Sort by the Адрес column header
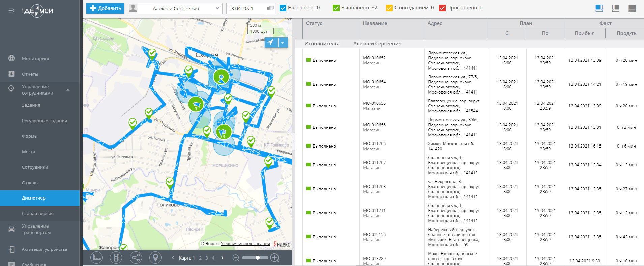This screenshot has width=644, height=266. point(456,28)
